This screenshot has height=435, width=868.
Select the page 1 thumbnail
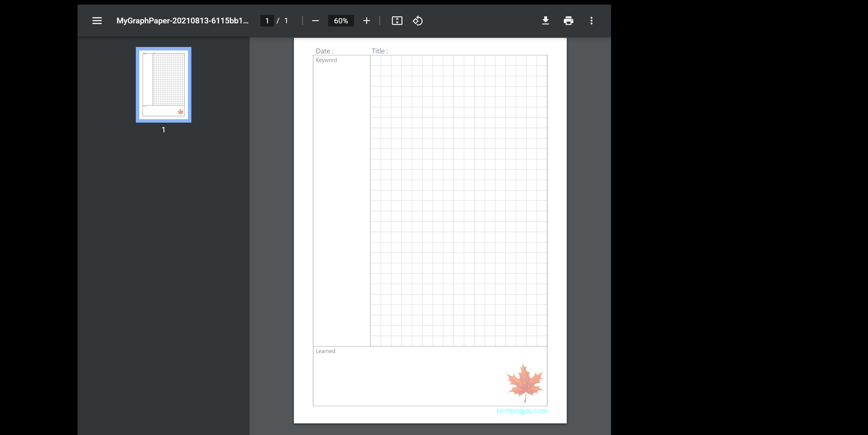pyautogui.click(x=163, y=85)
